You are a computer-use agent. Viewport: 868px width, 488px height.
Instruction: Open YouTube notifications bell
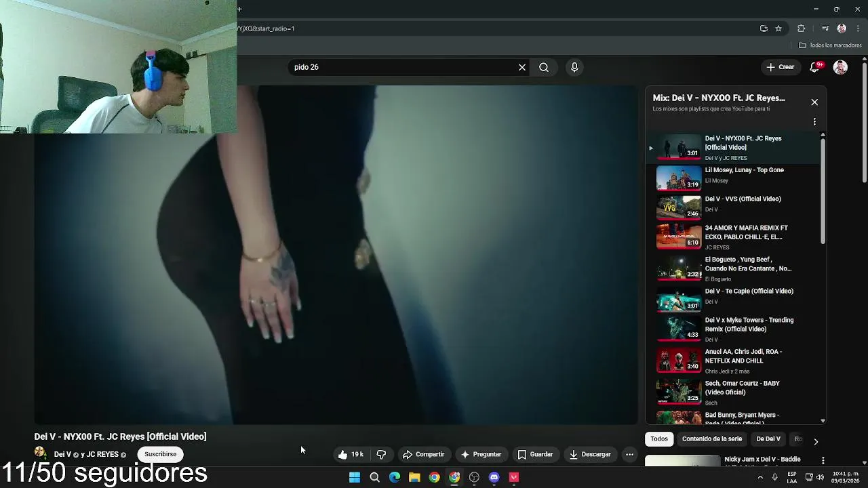pos(814,67)
